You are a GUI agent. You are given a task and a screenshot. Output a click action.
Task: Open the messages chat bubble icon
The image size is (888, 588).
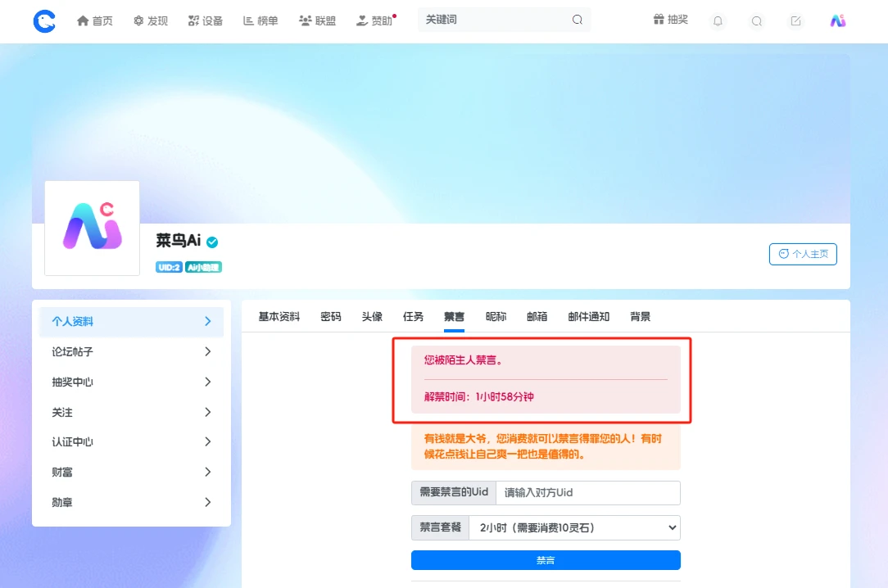pos(757,21)
